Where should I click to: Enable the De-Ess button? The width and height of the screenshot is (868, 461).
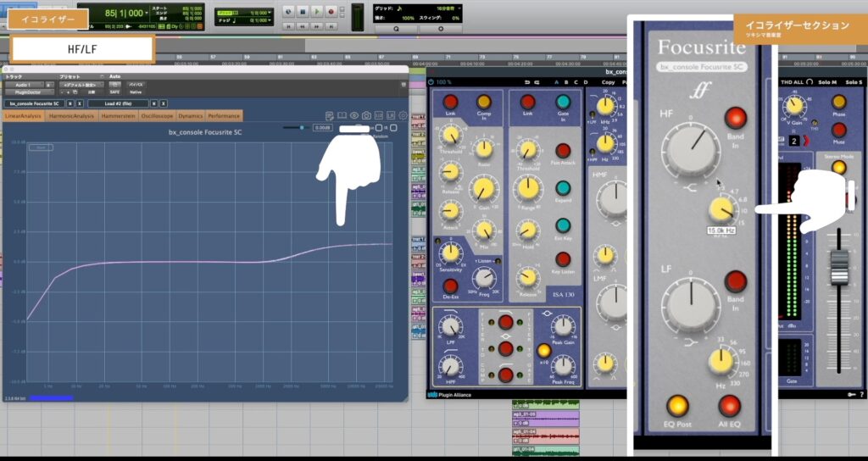point(451,286)
